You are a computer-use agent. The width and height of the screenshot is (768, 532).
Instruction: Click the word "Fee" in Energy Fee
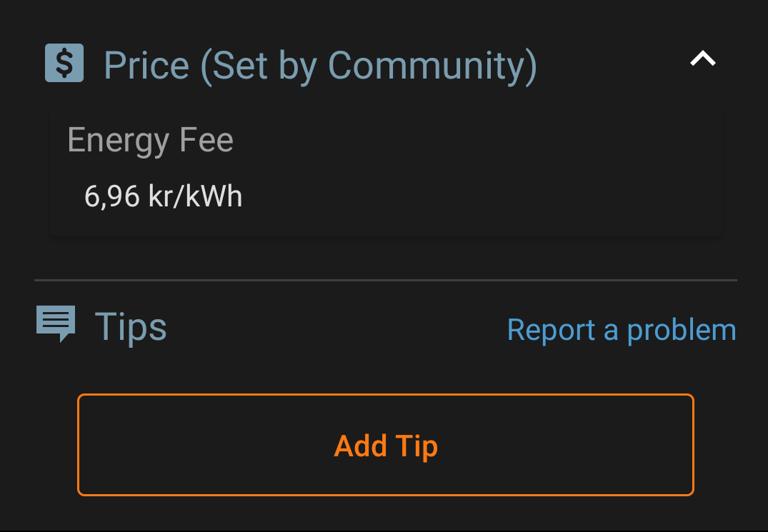pos(206,141)
